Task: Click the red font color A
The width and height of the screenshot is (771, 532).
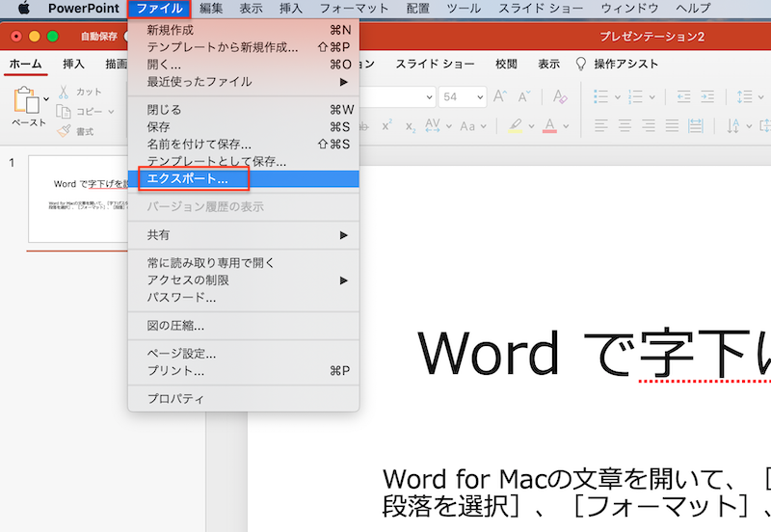Action: 549,126
